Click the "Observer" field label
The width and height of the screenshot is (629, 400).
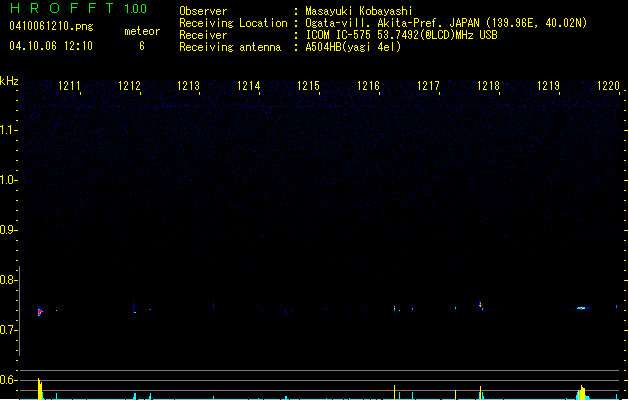tap(203, 11)
